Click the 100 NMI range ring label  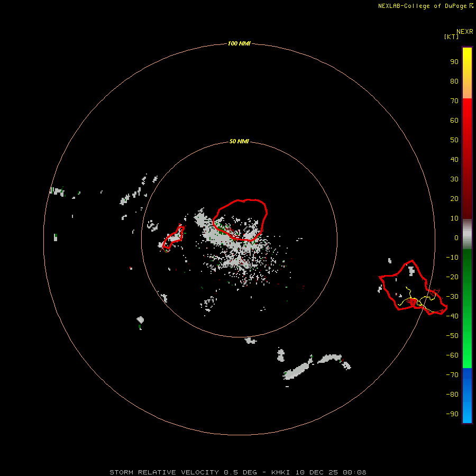click(x=239, y=44)
